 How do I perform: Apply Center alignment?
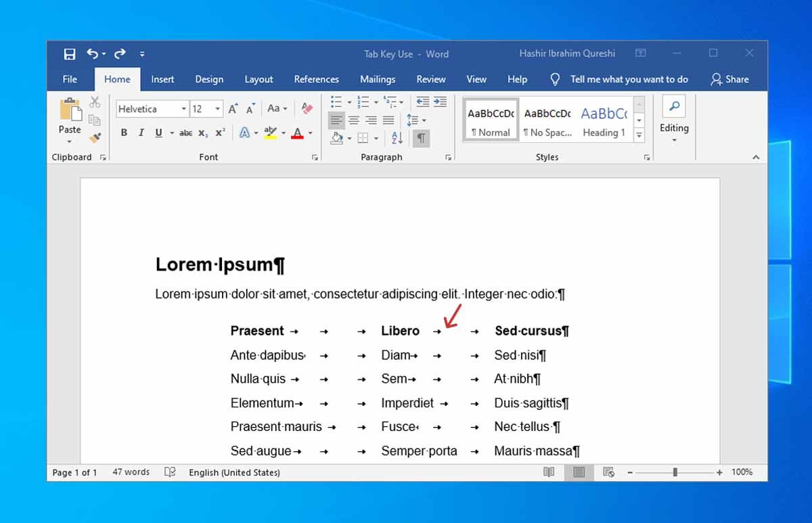353,120
